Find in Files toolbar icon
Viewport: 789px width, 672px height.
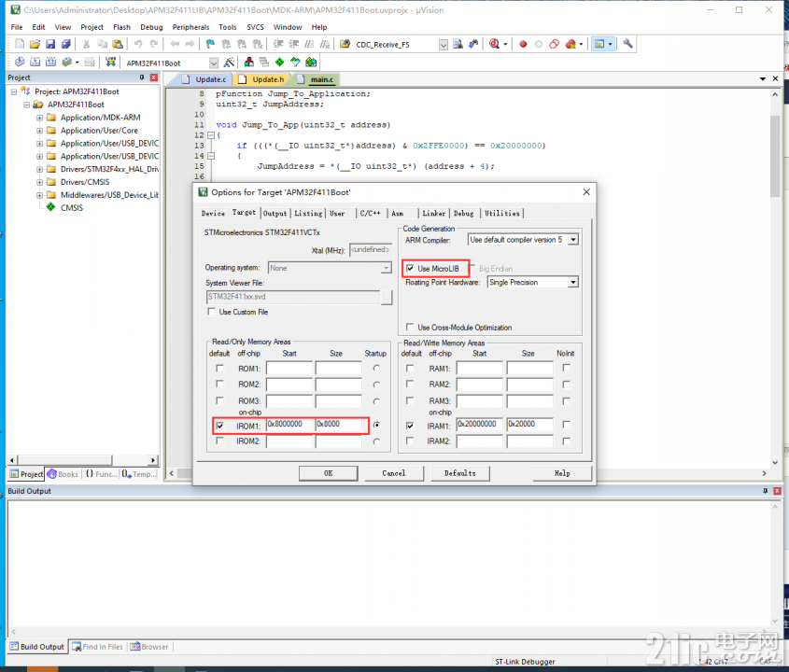458,44
